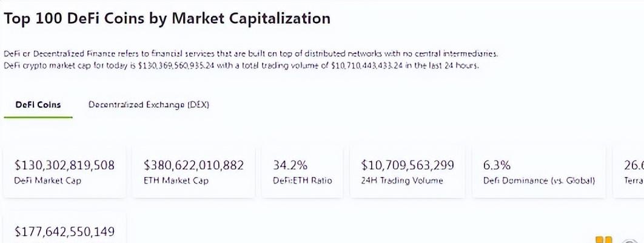Switch to the DeFi Coins tab
The height and width of the screenshot is (243, 644).
point(38,105)
